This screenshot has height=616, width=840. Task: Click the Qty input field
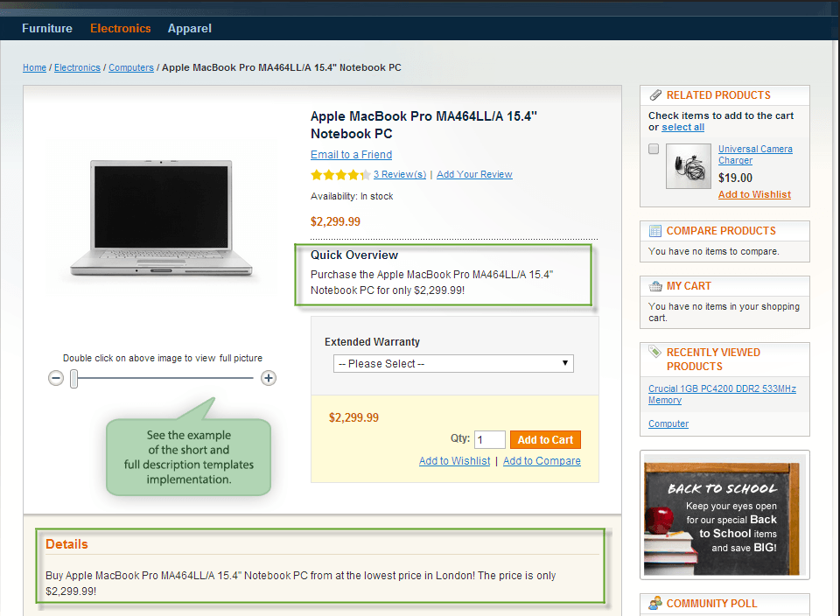491,439
